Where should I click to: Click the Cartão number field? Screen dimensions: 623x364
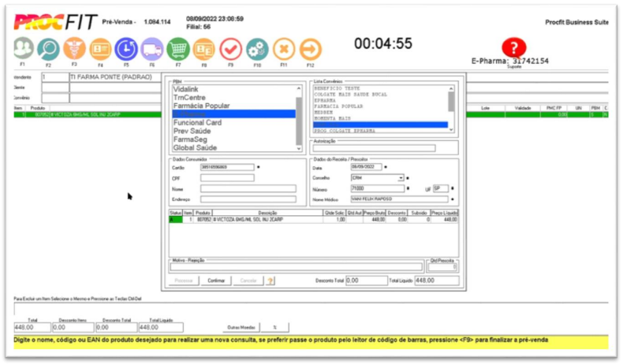tap(227, 167)
